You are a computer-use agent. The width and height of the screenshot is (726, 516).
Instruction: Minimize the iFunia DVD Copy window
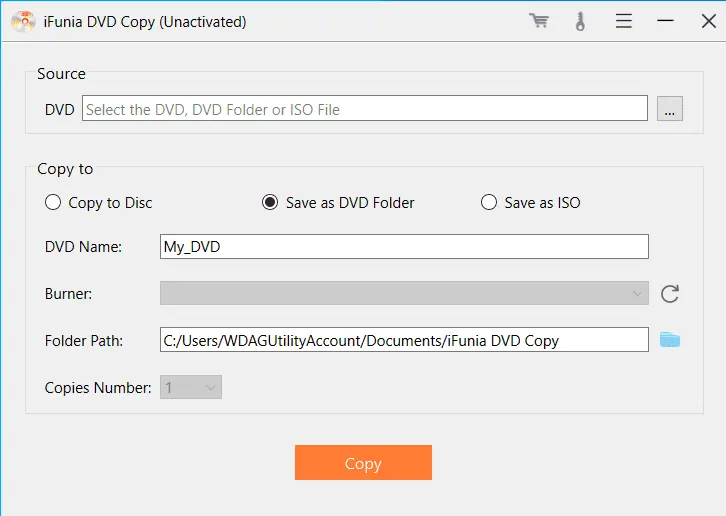[x=664, y=21]
